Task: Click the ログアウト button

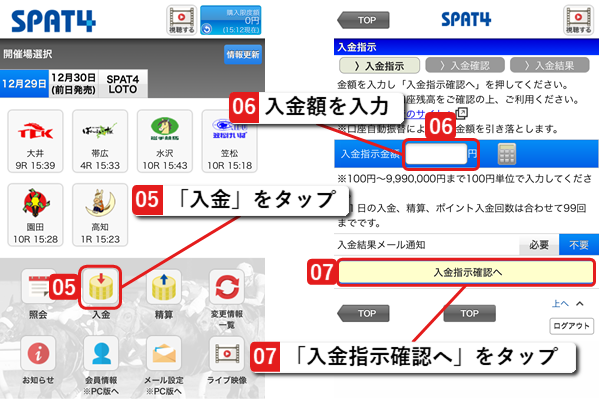Action: [571, 326]
